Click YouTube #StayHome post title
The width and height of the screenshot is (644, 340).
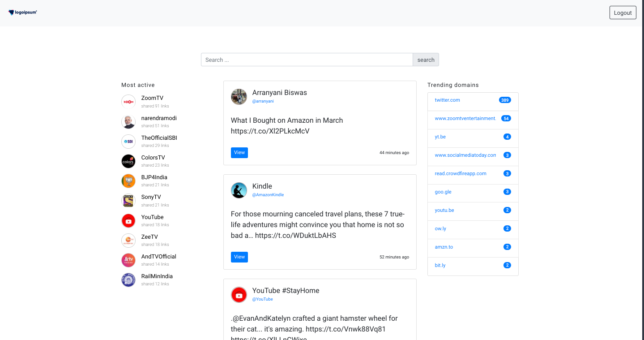(x=286, y=291)
